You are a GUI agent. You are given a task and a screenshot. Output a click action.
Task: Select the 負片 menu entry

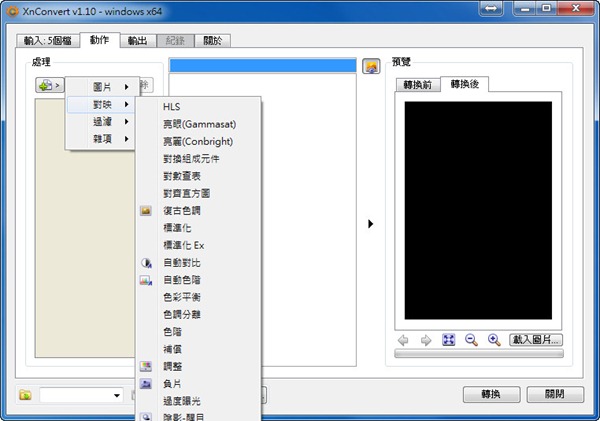pos(172,383)
